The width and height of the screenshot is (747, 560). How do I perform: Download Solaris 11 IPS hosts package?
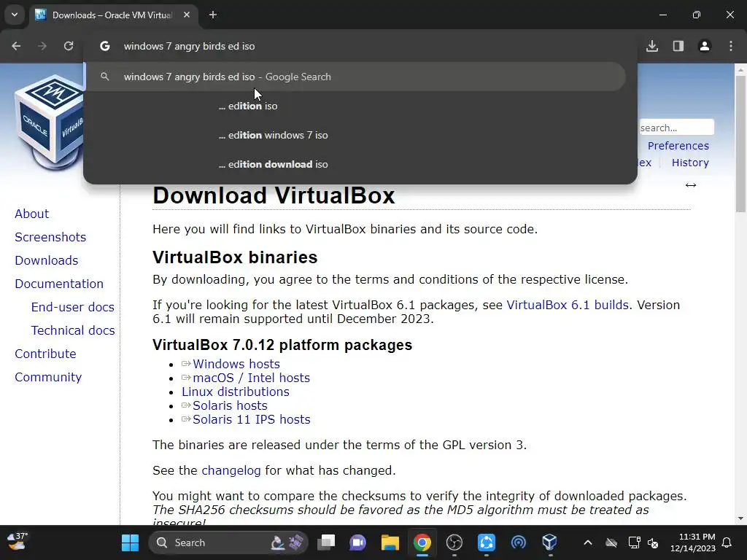point(251,419)
